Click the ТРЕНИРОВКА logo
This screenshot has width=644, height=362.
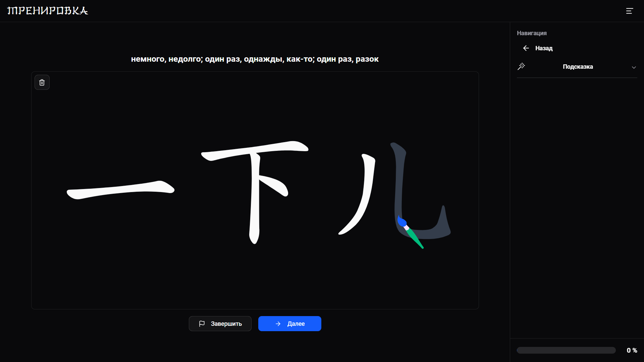point(47,10)
